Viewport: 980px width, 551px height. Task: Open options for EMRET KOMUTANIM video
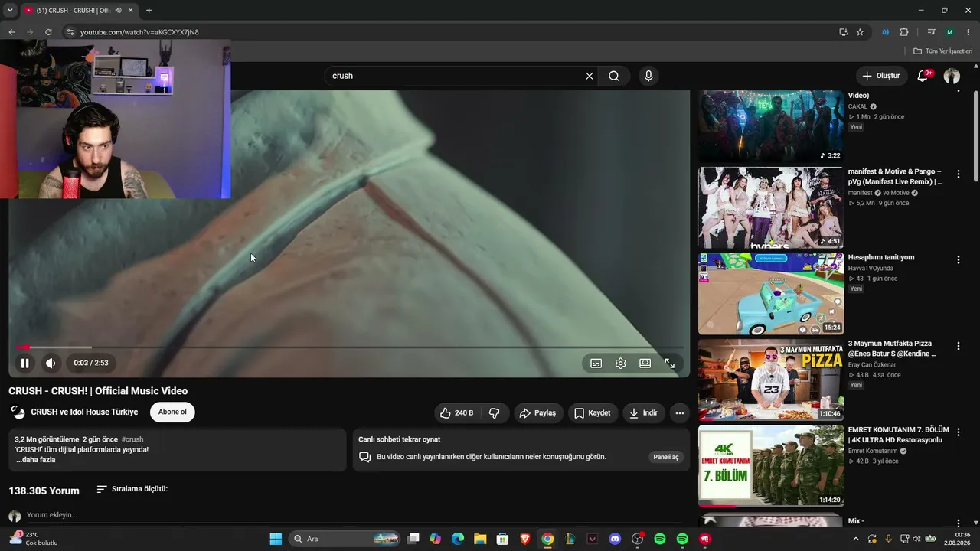click(958, 432)
